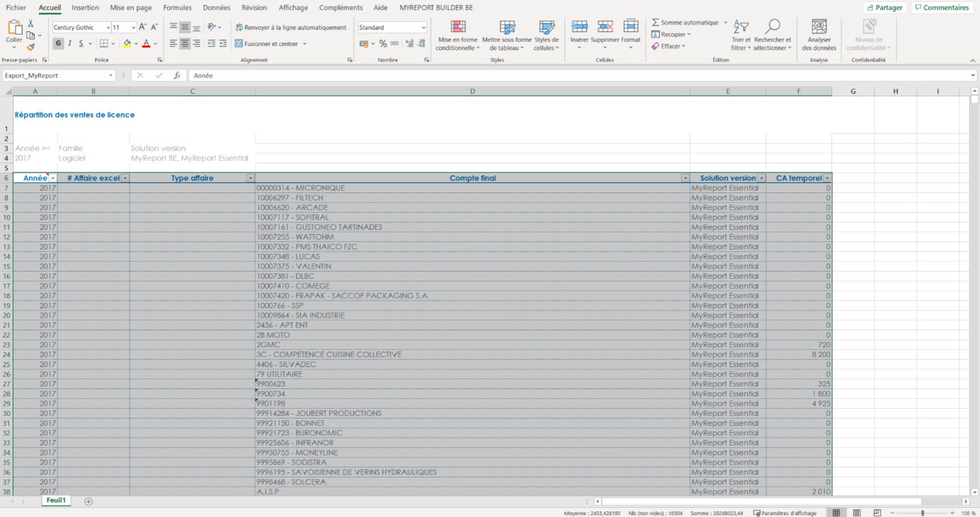Toggle italic I formatting
Image resolution: width=980 pixels, height=517 pixels.
70,43
